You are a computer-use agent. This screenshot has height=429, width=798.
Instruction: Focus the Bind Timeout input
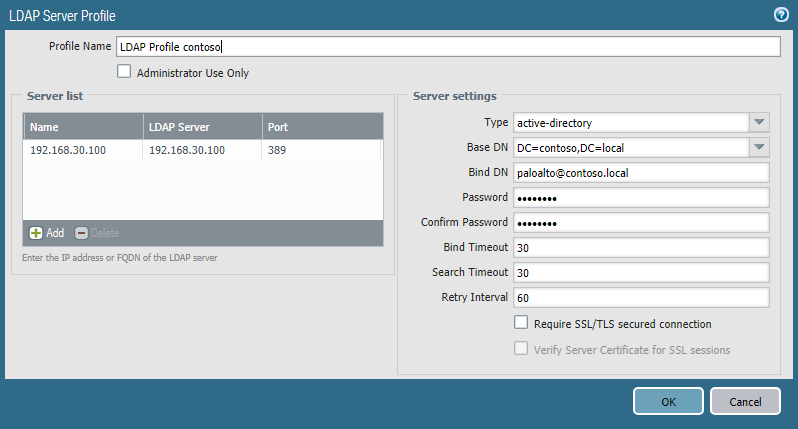click(x=641, y=248)
